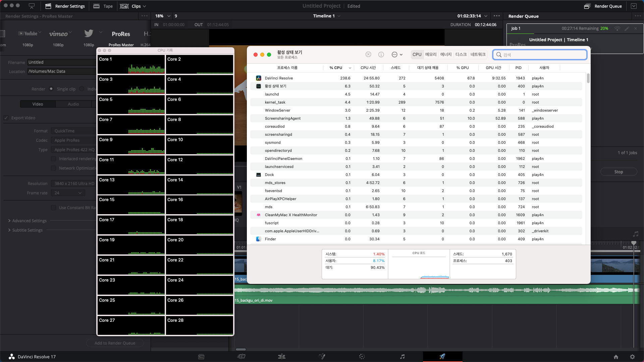The height and width of the screenshot is (362, 644).
Task: Open the Project Manager home icon
Action: click(616, 357)
